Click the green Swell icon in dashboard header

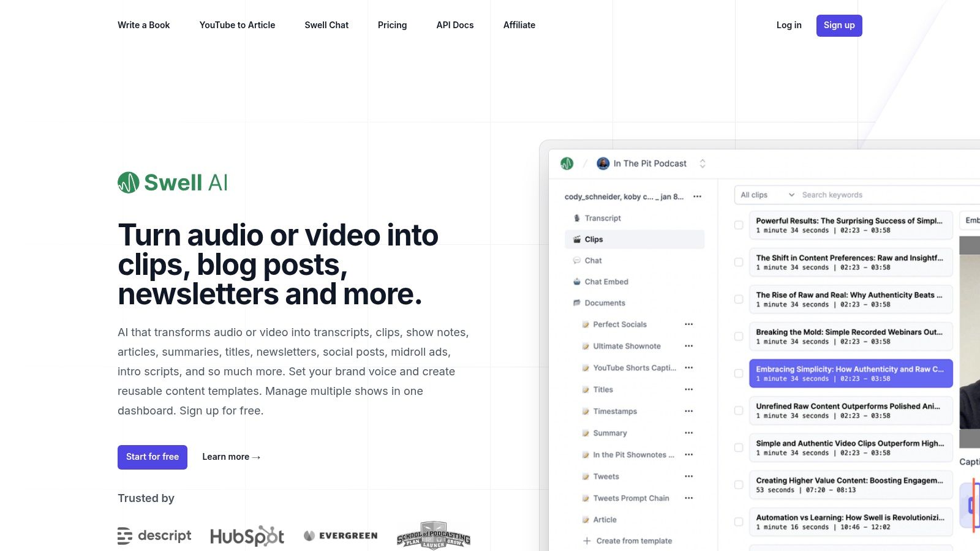click(567, 163)
